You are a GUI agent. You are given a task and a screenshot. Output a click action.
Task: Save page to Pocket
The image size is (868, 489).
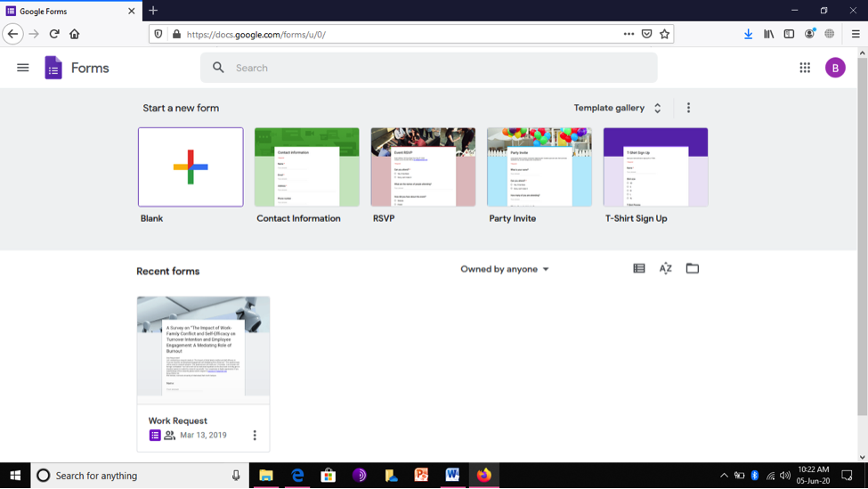tap(646, 34)
